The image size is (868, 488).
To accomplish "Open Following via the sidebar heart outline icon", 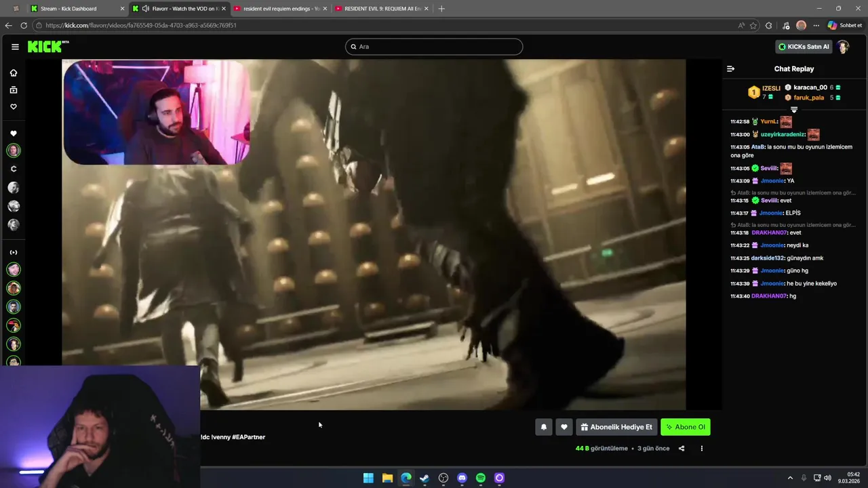I will (14, 106).
